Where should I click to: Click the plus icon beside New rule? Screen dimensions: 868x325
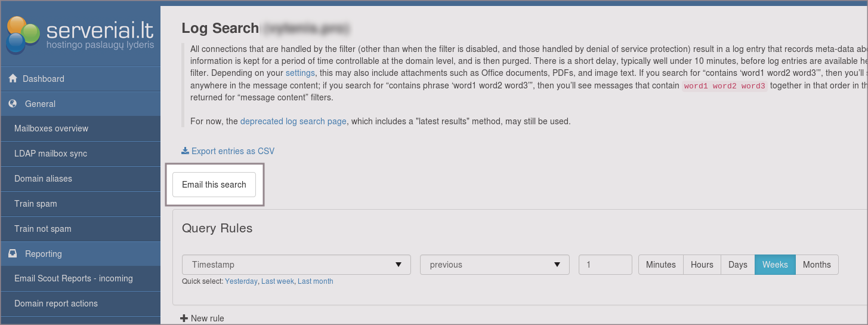(184, 318)
